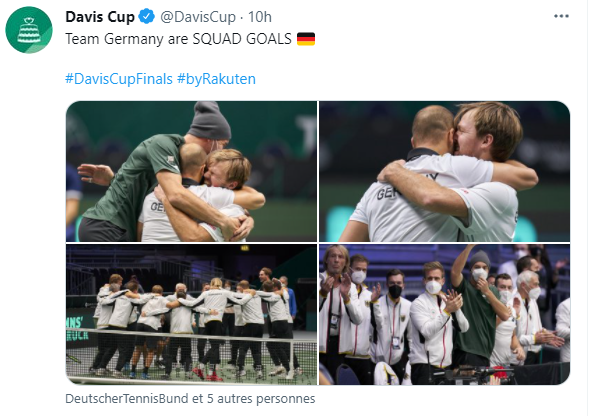Open the Davis Cup profile avatar
This screenshot has width=593, height=416.
click(x=29, y=30)
